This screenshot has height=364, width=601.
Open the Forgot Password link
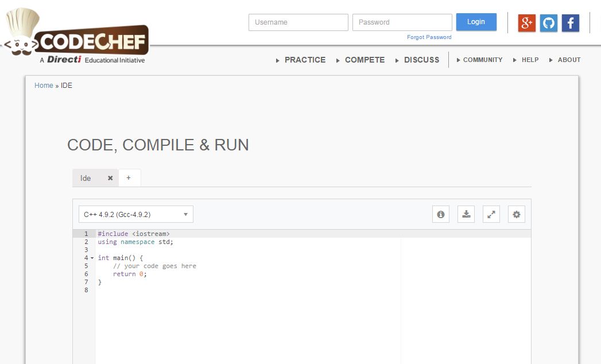429,37
